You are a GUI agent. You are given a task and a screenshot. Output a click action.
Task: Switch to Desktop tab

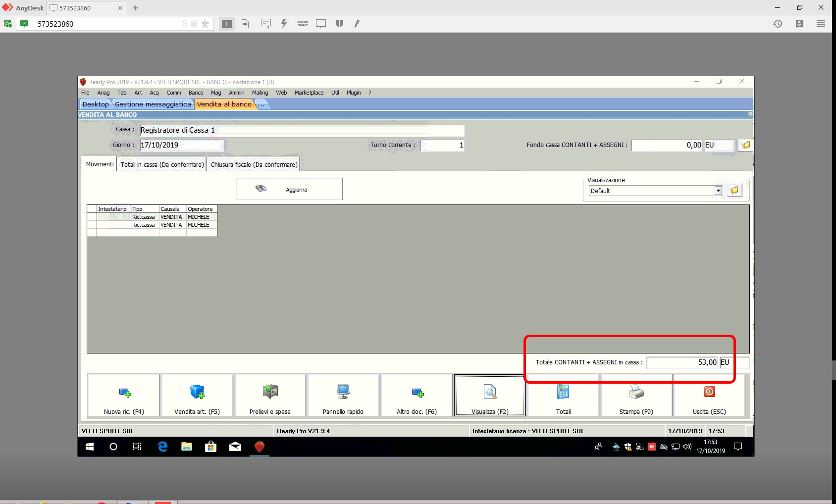(96, 104)
